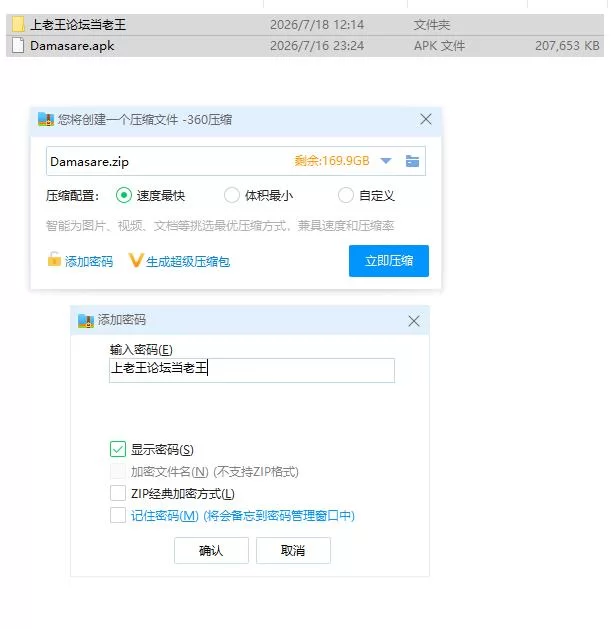Click the disabled 加密文件名(N) checkbox
Screen dimensions: 615x629
click(118, 471)
